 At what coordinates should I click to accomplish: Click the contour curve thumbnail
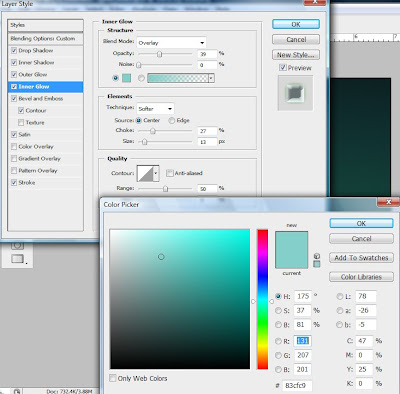(x=145, y=173)
